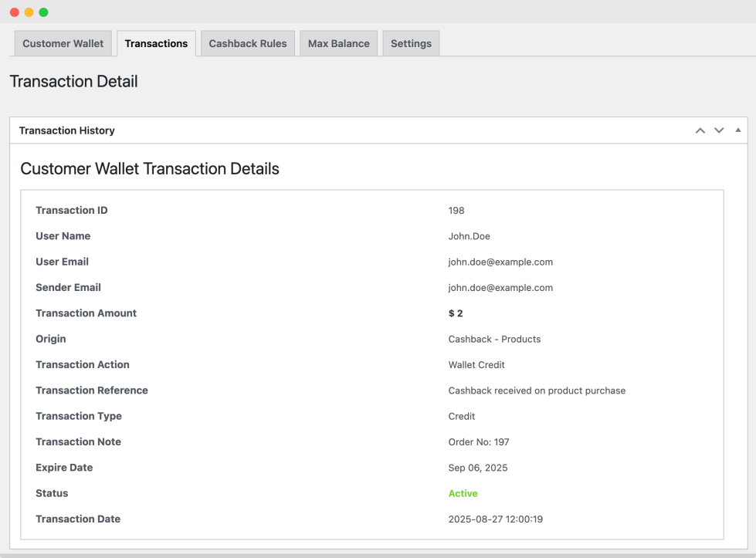756x558 pixels.
Task: Move Transaction History panel up
Action: (700, 130)
